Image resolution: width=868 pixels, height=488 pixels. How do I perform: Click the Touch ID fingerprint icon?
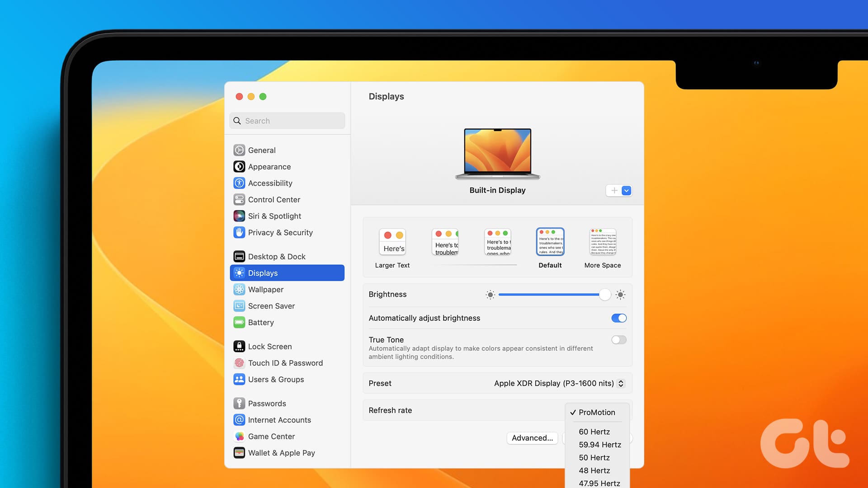coord(239,363)
